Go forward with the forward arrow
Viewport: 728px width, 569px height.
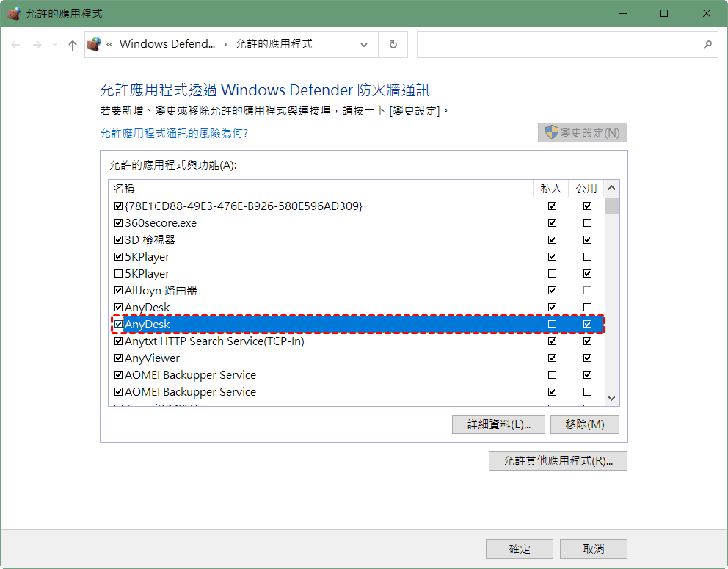pos(37,45)
